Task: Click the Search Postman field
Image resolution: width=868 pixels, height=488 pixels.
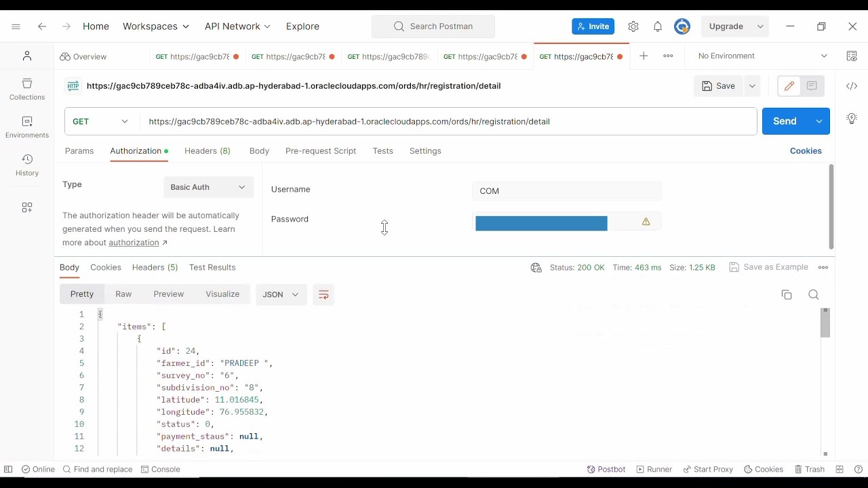Action: pos(433,26)
